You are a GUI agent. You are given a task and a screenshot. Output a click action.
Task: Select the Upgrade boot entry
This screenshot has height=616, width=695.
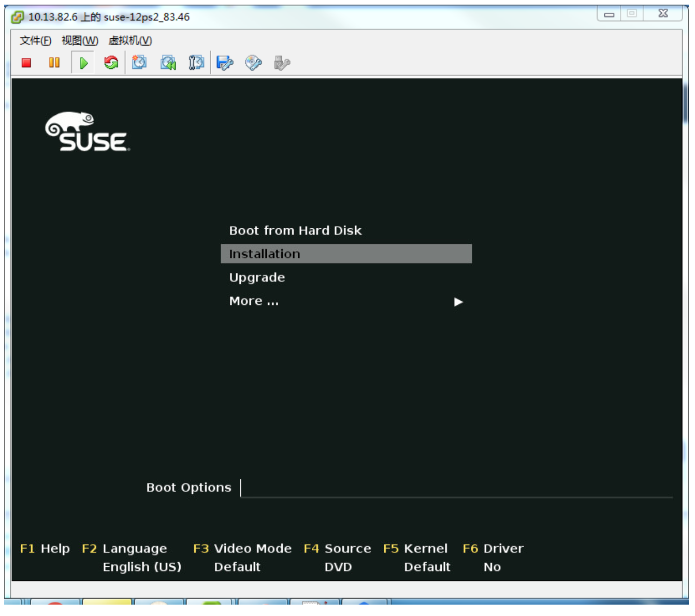257,278
